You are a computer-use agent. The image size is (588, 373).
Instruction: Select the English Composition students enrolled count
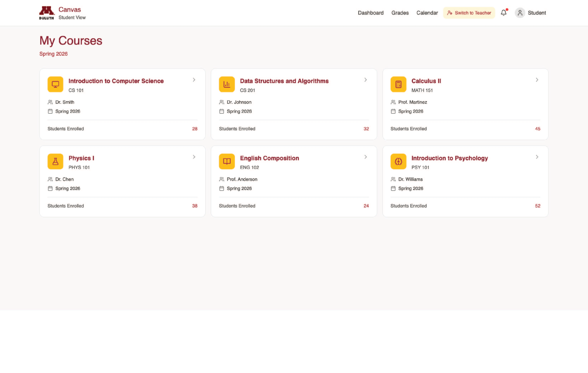[x=366, y=206]
